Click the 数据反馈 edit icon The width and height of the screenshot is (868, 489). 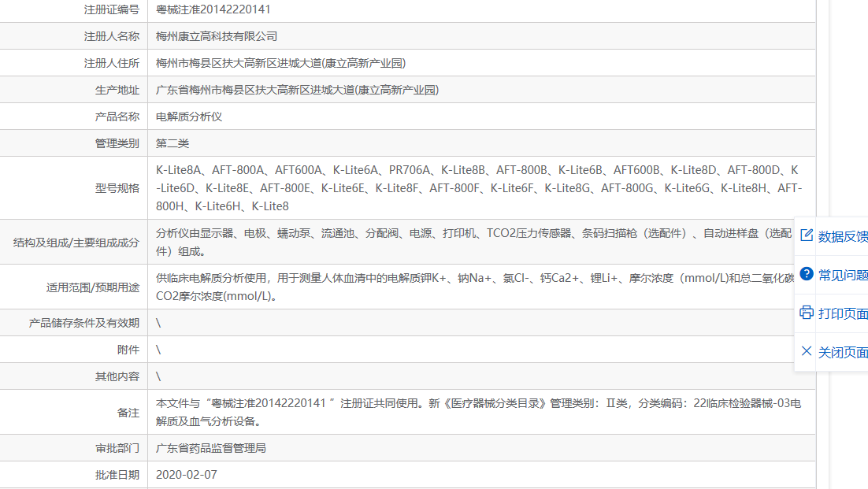pyautogui.click(x=807, y=235)
